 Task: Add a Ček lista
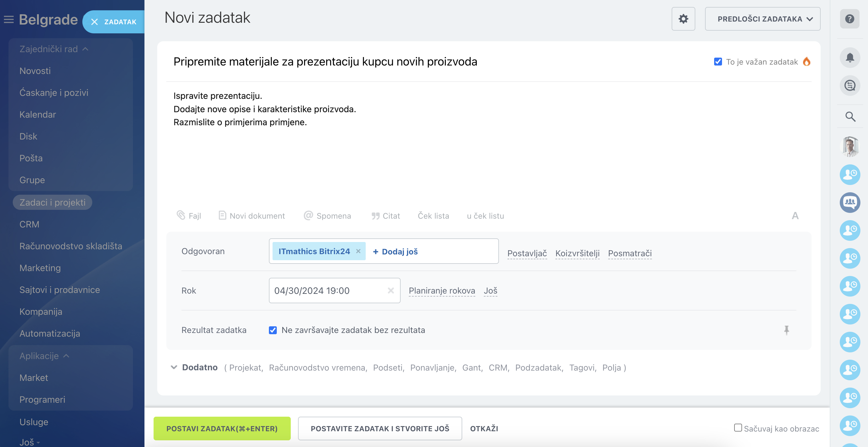coord(433,216)
